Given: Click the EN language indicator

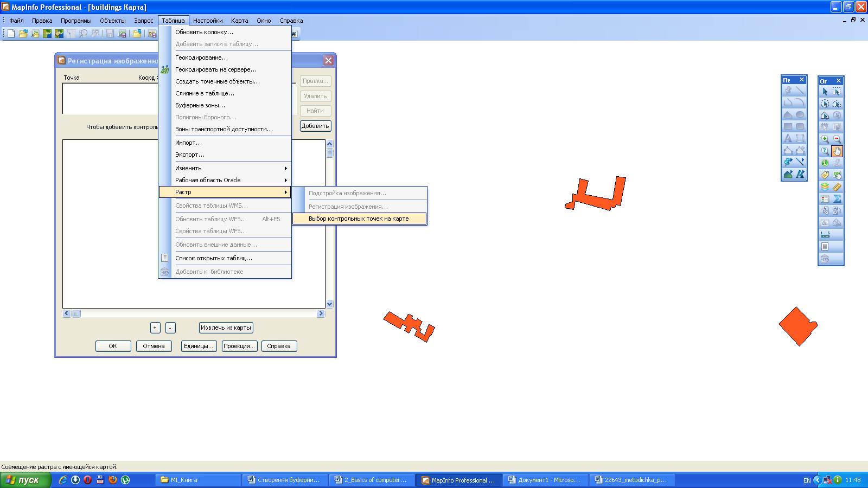Looking at the screenshot, I should tap(807, 480).
